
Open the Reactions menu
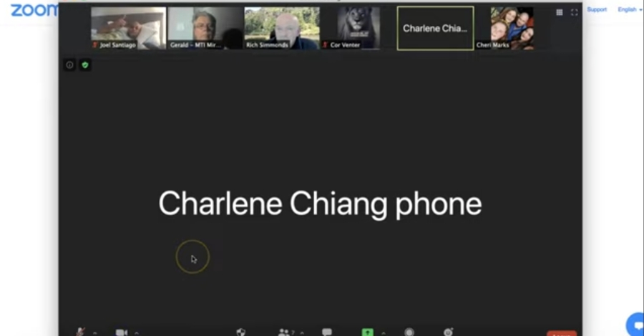point(448,332)
